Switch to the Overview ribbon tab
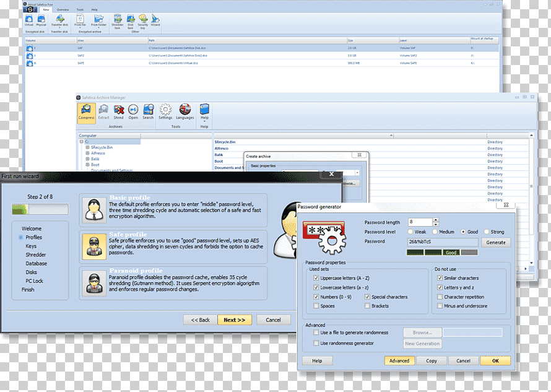551x392 pixels. pos(63,10)
